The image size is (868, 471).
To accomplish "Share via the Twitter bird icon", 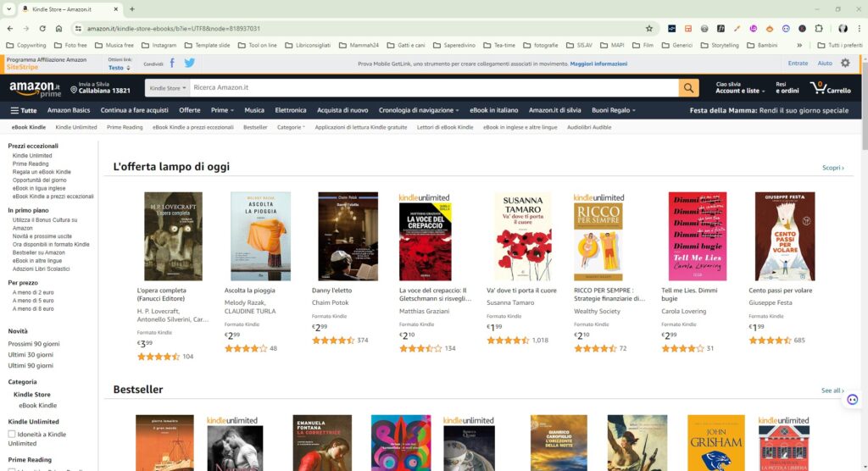I will coord(189,63).
